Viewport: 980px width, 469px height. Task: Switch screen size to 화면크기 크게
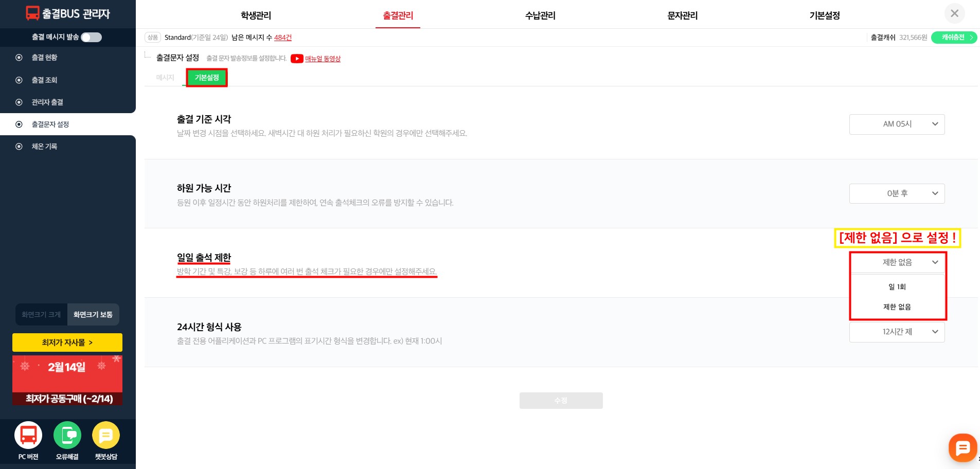pos(41,315)
